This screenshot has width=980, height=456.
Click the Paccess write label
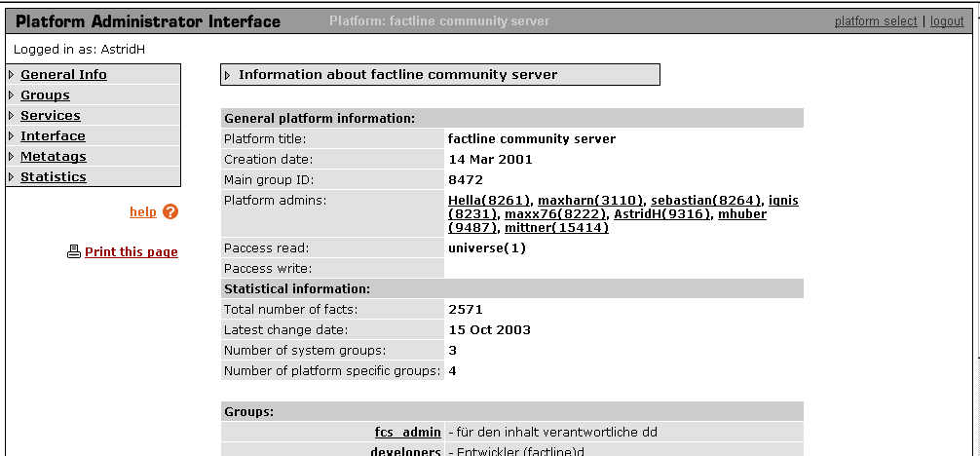pos(268,269)
